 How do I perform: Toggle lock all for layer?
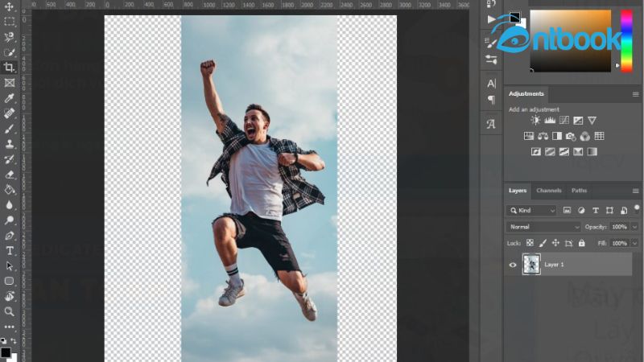[x=581, y=243]
